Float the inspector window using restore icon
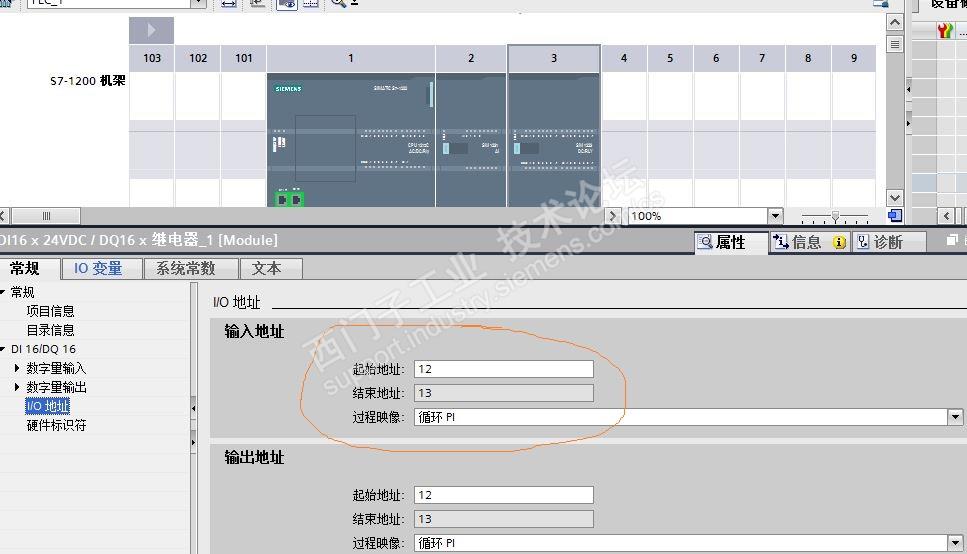Screen dimensions: 967x554 click(x=952, y=240)
